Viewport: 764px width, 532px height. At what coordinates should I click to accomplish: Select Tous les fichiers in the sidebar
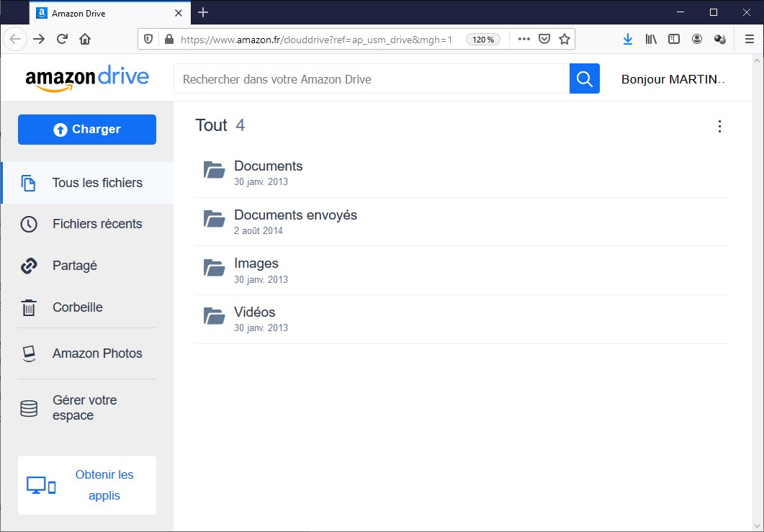(97, 183)
